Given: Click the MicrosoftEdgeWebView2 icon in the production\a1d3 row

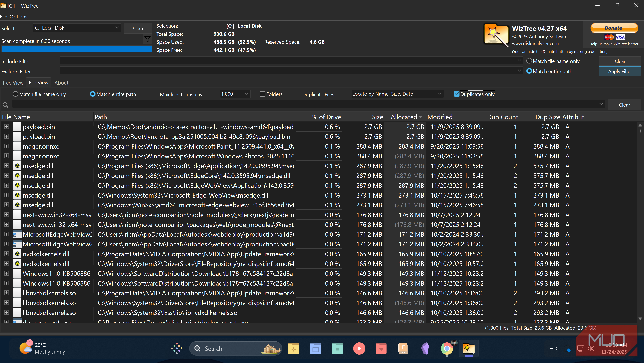Looking at the screenshot, I should coord(17,234).
